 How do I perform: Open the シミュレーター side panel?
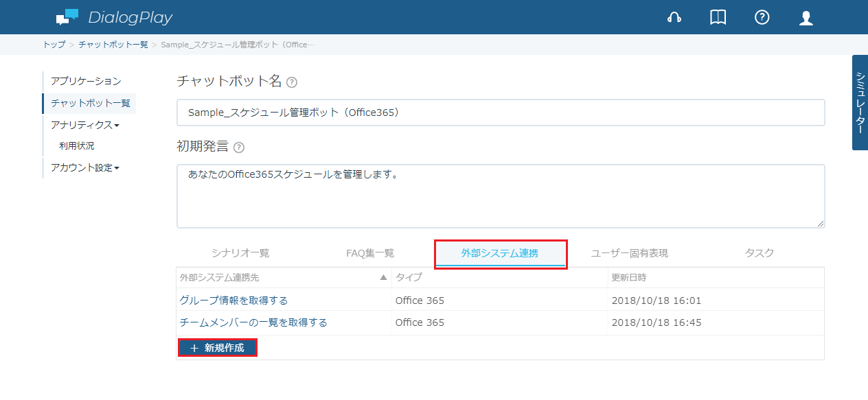click(x=860, y=102)
